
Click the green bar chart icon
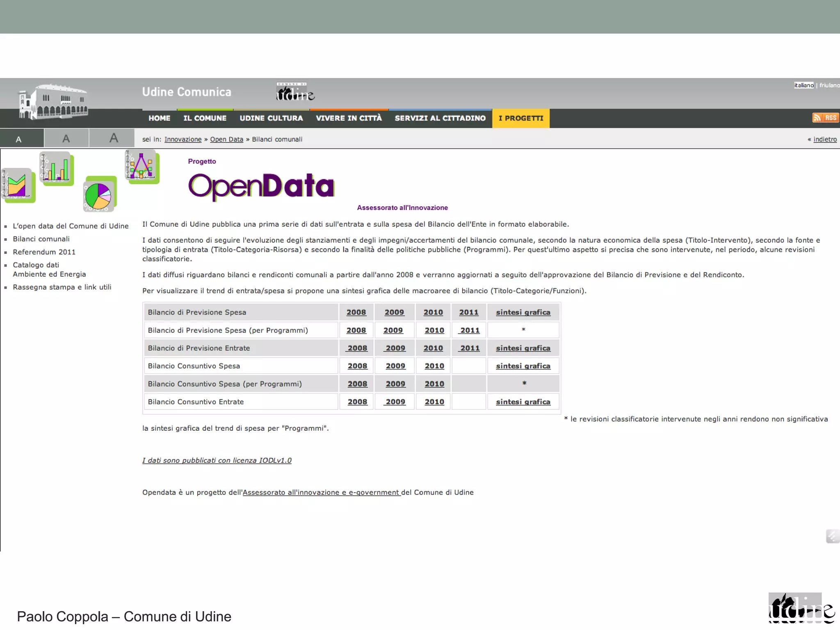tap(56, 168)
